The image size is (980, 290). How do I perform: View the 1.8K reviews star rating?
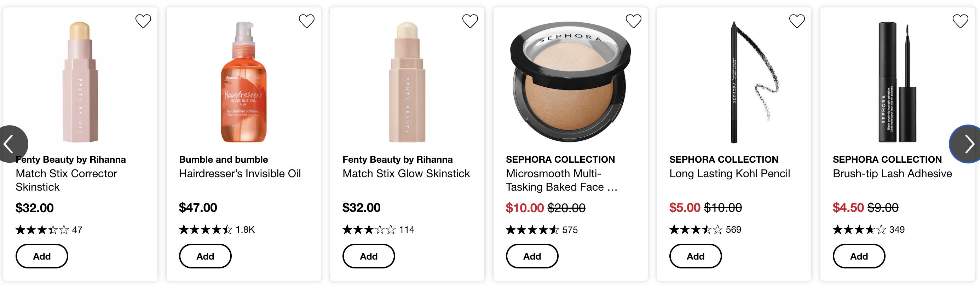coord(217,230)
